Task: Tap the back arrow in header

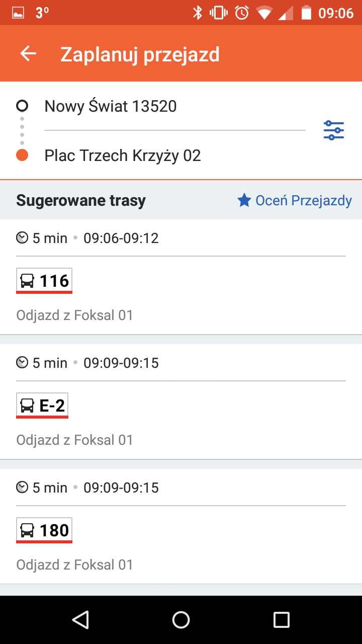Action: [x=28, y=54]
